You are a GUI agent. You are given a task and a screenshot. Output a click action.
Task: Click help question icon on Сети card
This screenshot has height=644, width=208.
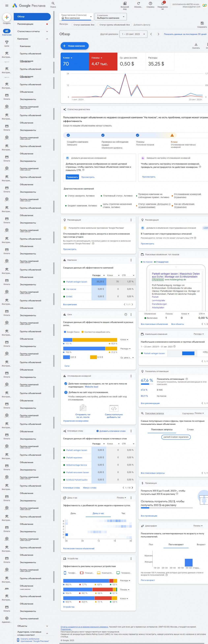(x=126, y=315)
